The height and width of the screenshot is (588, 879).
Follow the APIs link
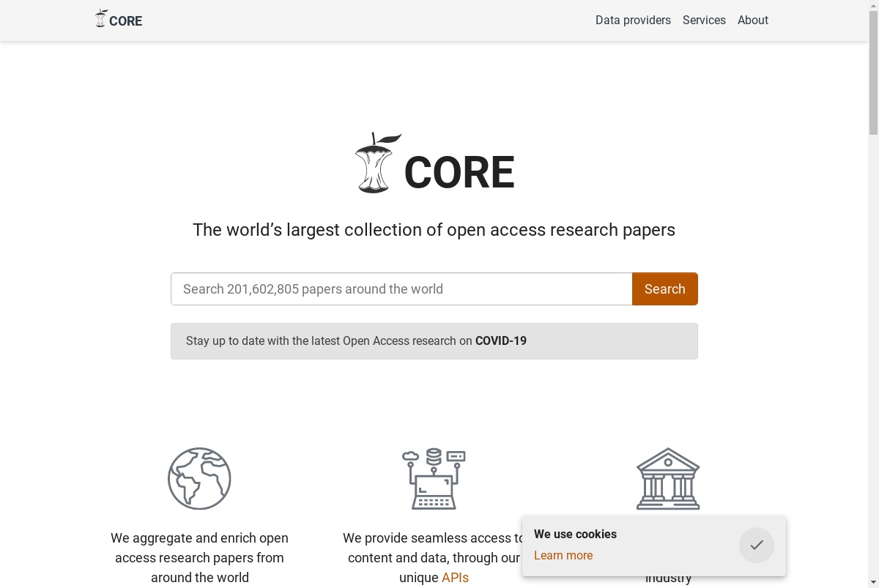click(x=455, y=578)
